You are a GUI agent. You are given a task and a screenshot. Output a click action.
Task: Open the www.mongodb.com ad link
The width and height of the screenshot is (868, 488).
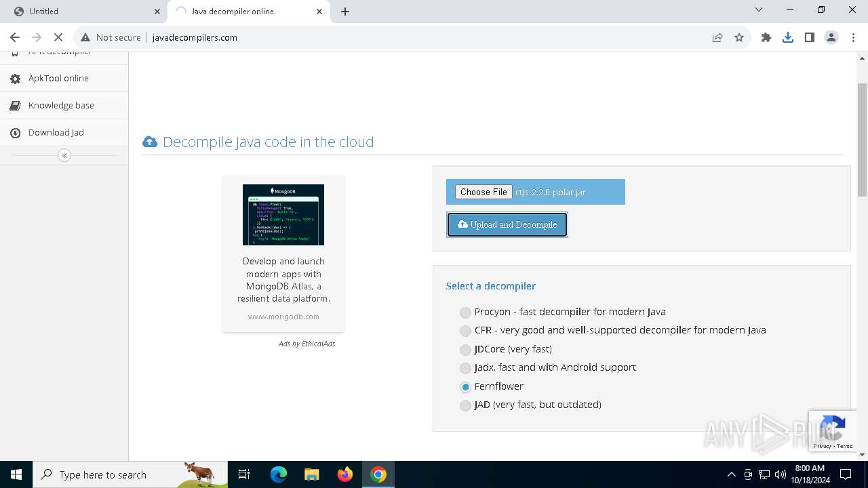tap(283, 317)
